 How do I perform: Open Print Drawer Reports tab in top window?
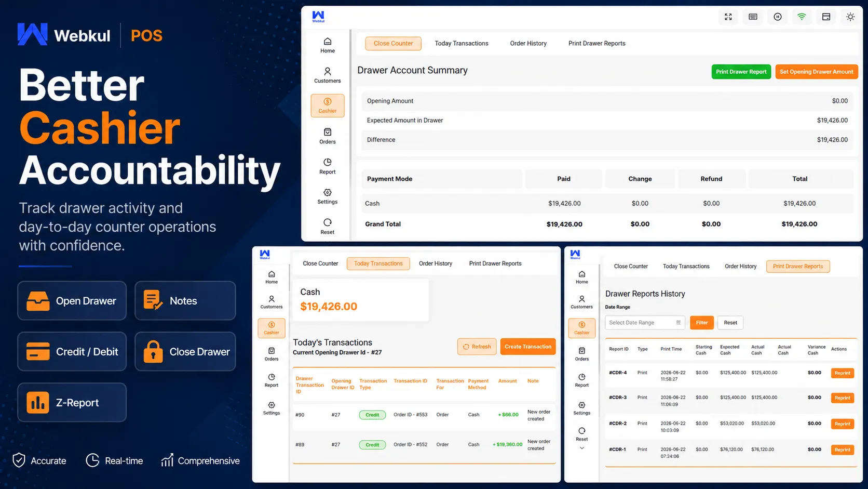[597, 44]
